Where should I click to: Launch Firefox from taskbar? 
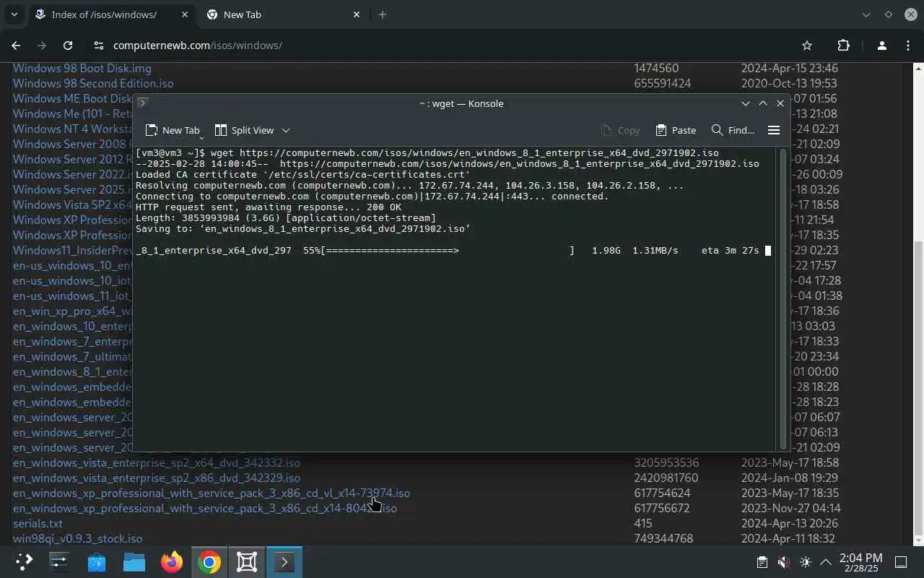172,562
